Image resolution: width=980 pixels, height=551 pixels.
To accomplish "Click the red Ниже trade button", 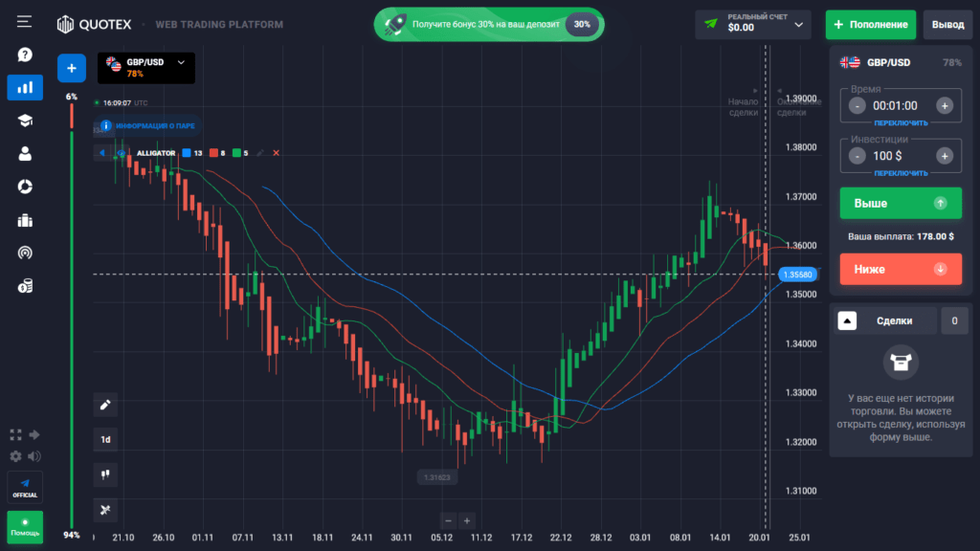I will (900, 270).
